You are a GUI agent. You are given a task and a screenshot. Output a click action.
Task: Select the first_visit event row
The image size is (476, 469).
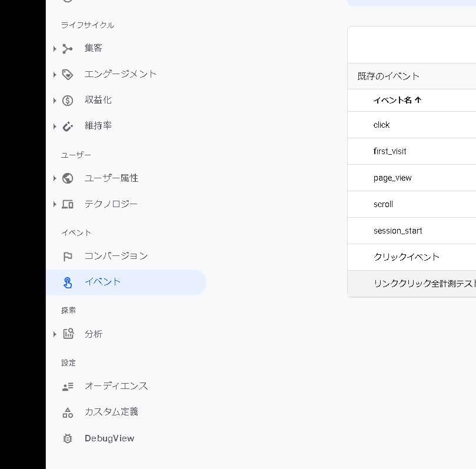click(390, 151)
